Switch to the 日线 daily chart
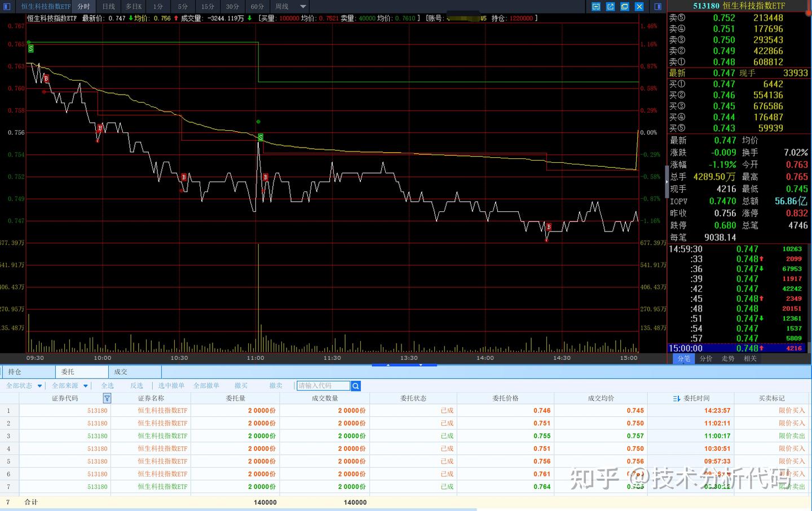This screenshot has width=812, height=511. point(109,7)
